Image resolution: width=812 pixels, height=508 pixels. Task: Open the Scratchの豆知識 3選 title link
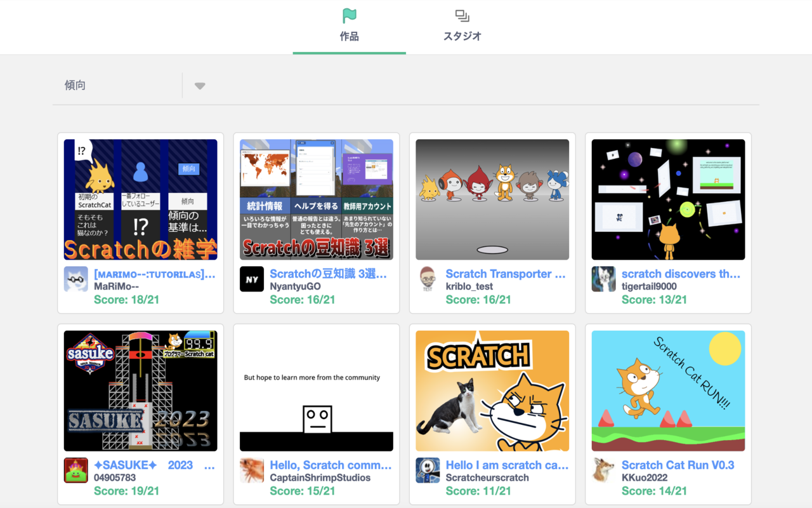click(328, 274)
